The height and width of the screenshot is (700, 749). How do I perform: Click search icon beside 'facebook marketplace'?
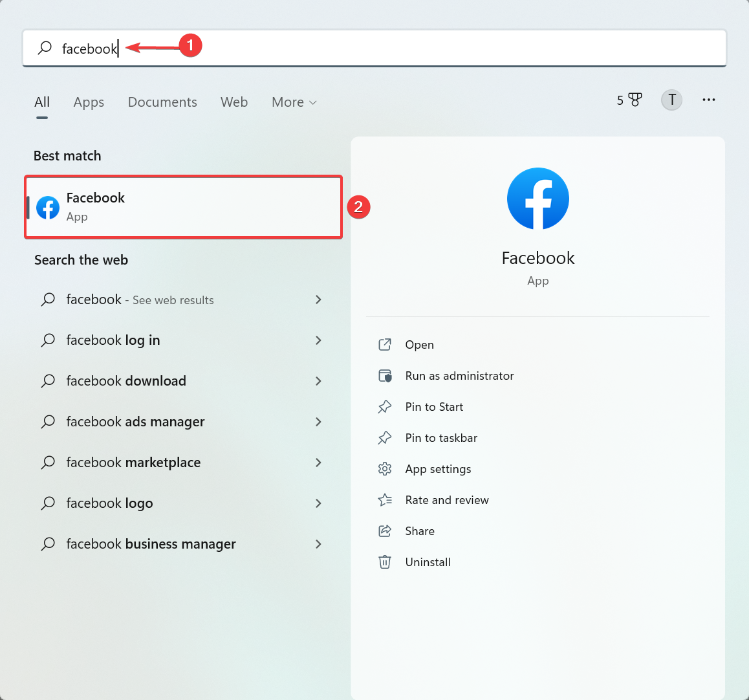[48, 463]
